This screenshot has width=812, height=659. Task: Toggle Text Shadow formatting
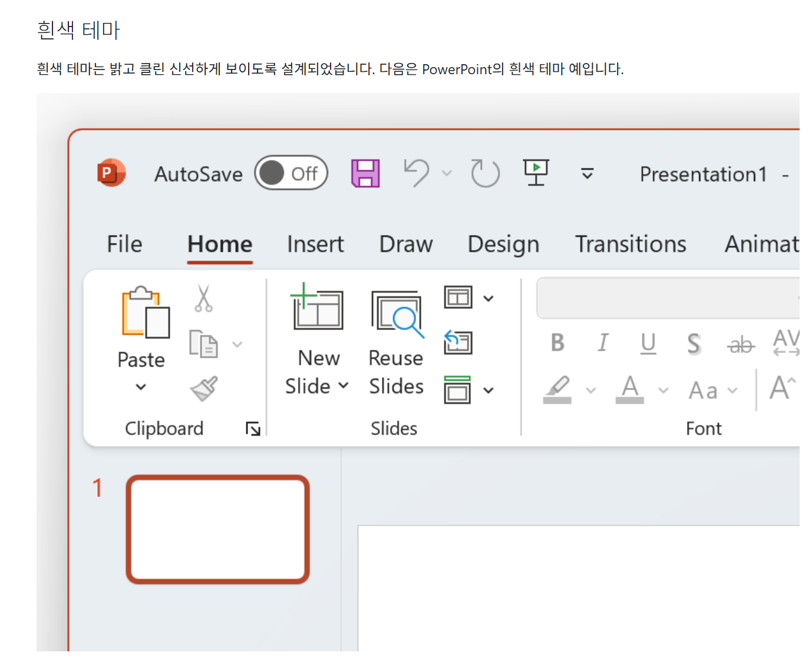[x=694, y=343]
